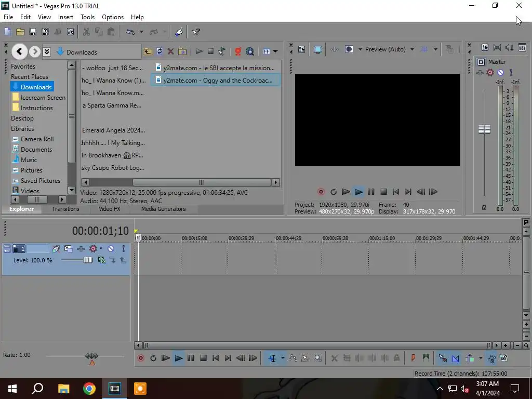
Task: Click the Windows Start button
Action: click(12, 389)
